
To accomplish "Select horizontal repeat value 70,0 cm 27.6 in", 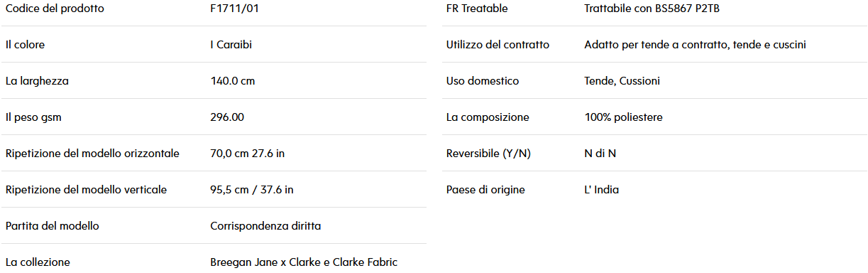I will click(248, 154).
